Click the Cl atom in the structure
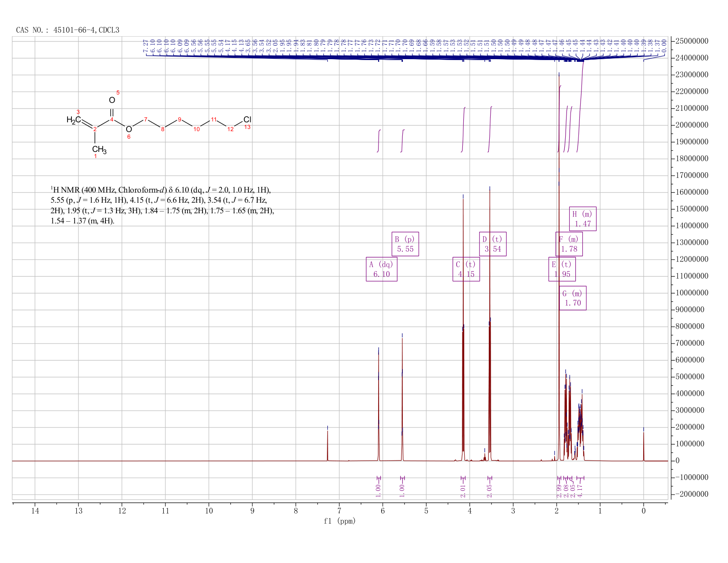 [x=247, y=120]
